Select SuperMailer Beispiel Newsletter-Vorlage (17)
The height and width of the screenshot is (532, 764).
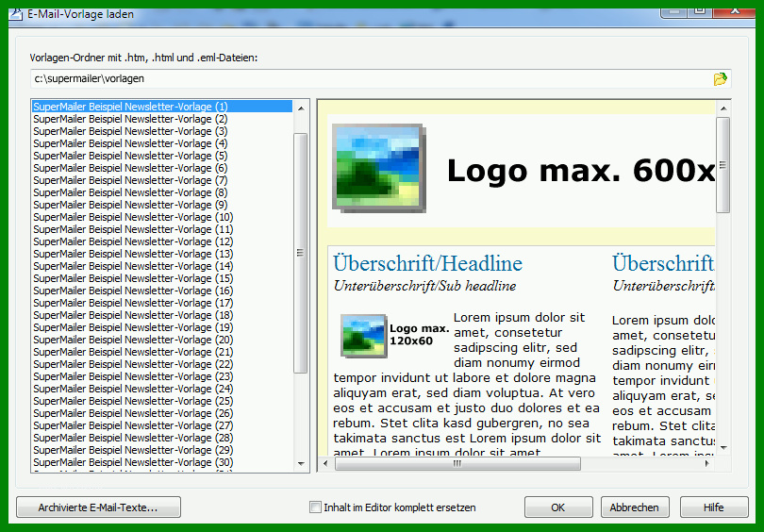pyautogui.click(x=162, y=303)
